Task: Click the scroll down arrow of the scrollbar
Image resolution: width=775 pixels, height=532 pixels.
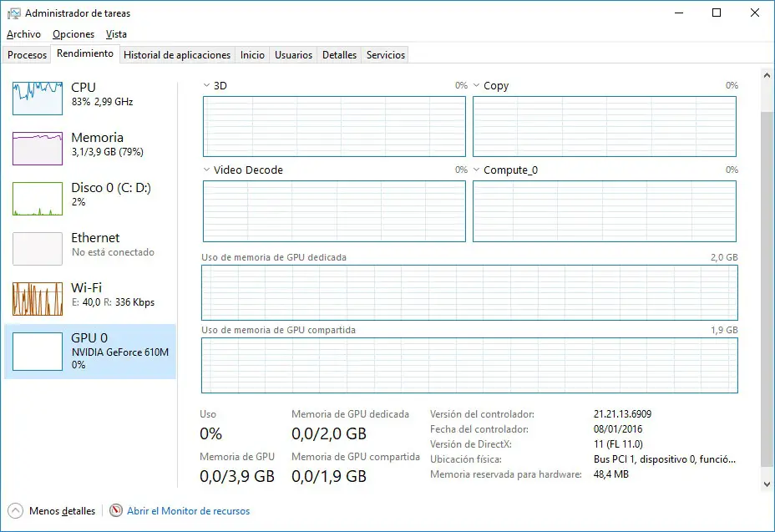Action: (x=767, y=484)
